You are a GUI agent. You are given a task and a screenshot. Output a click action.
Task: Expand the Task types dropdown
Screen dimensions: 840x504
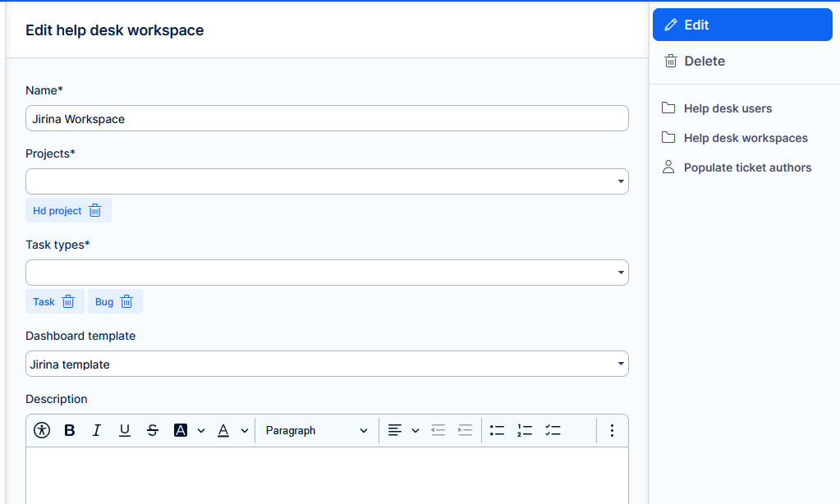pos(327,273)
